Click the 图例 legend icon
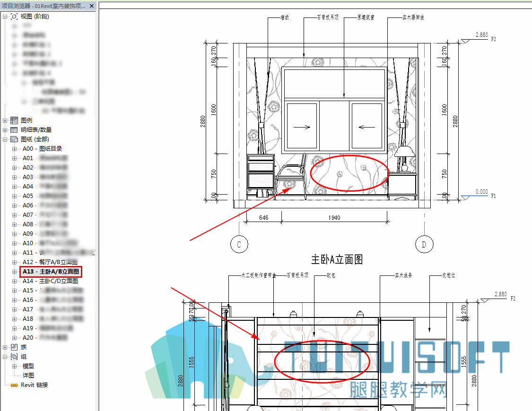The image size is (532, 411). (14, 120)
